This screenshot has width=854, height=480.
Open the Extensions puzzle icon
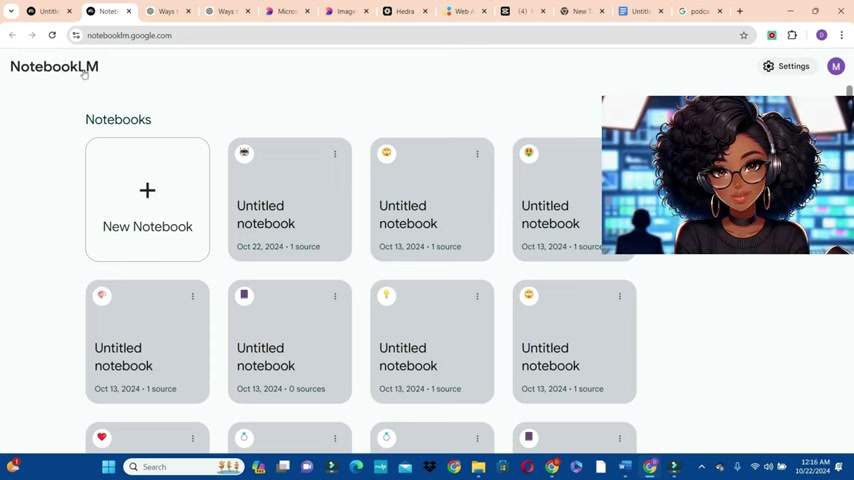(792, 35)
